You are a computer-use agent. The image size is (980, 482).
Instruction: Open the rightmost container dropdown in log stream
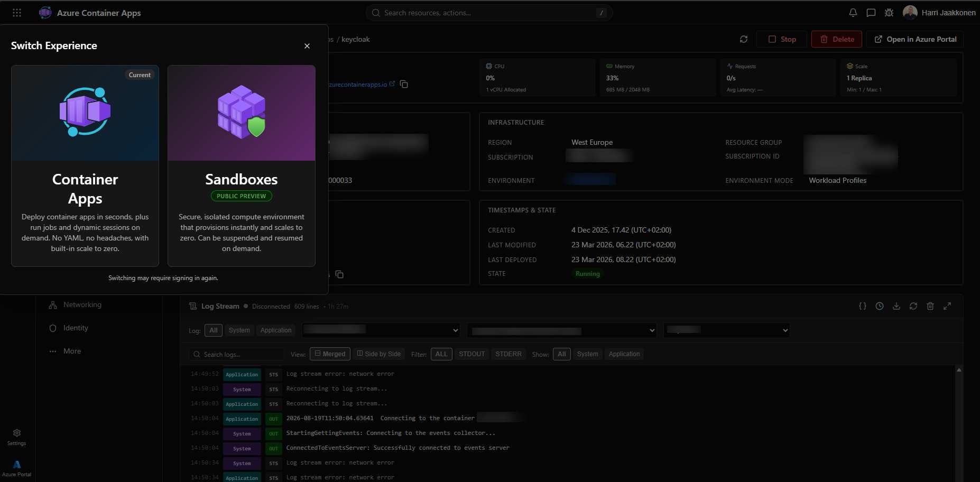click(727, 330)
